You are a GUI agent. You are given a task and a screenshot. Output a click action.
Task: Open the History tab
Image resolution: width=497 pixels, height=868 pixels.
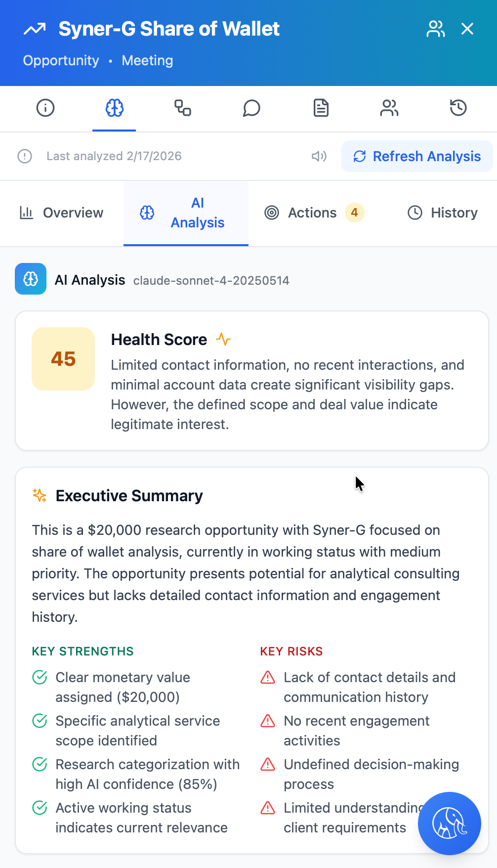tap(443, 213)
